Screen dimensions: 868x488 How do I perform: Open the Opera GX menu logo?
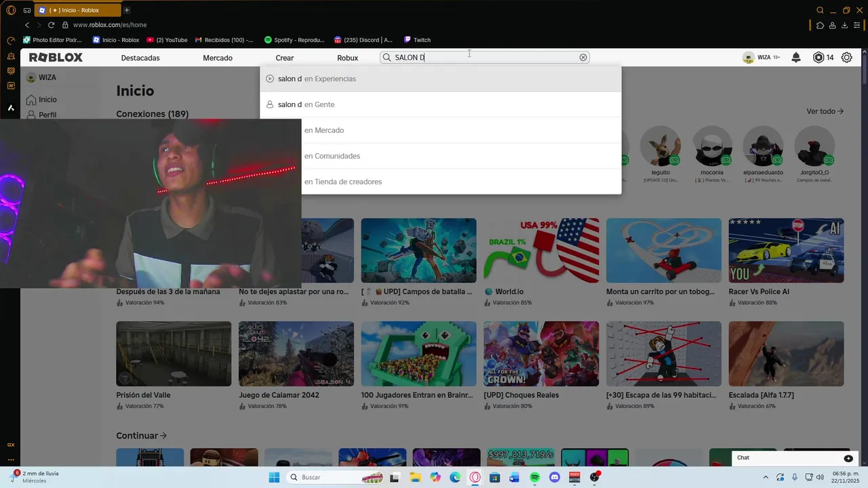pos(11,10)
